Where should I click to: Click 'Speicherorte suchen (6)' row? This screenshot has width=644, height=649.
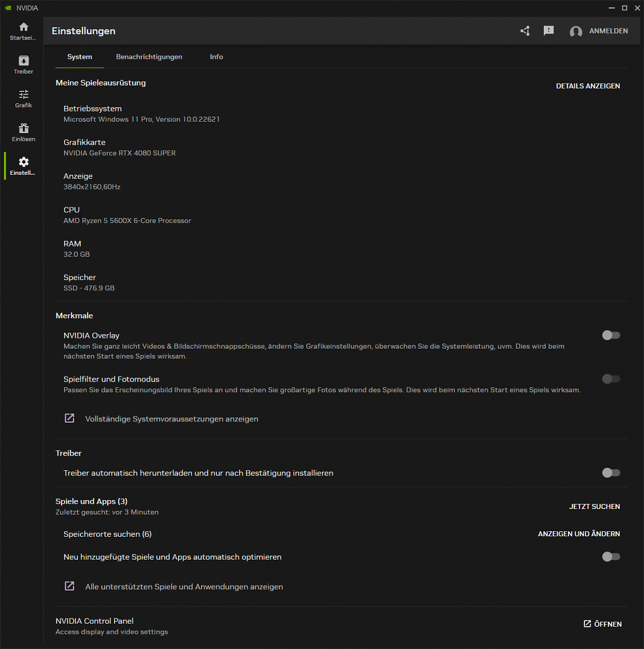108,534
